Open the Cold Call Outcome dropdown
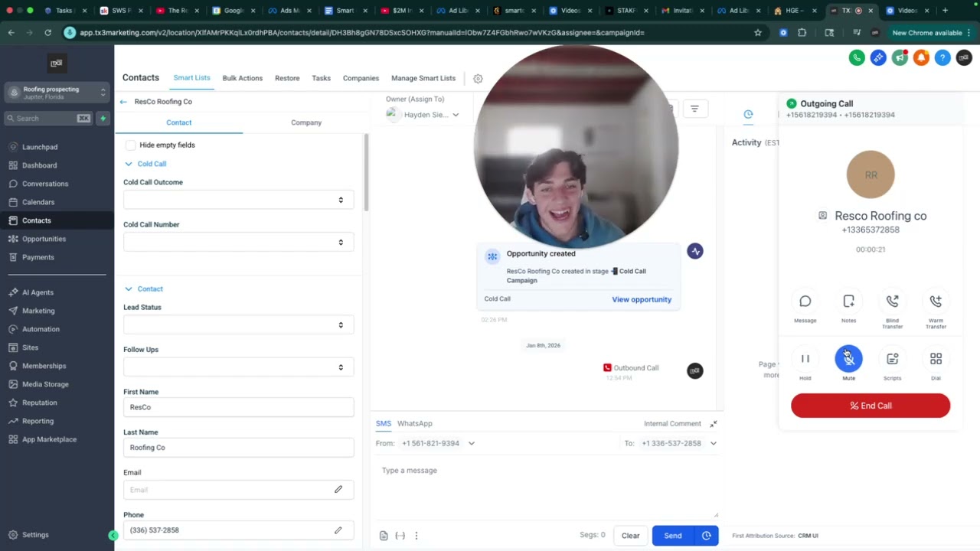Screen dimensions: 980x551 point(239,200)
